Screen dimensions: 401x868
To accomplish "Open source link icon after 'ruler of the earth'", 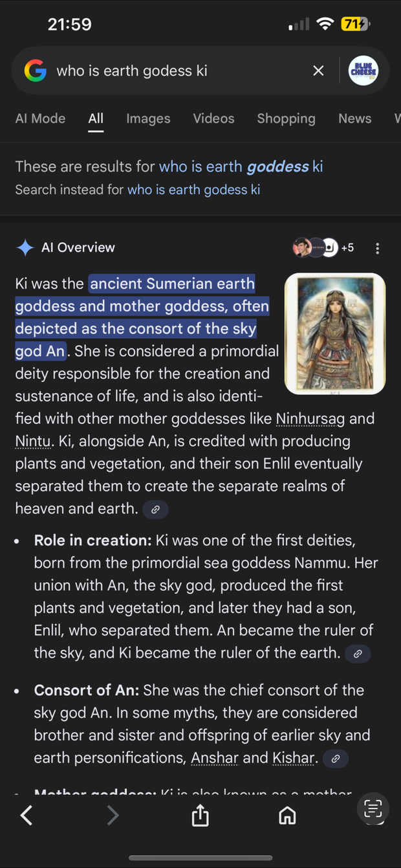I will [357, 654].
